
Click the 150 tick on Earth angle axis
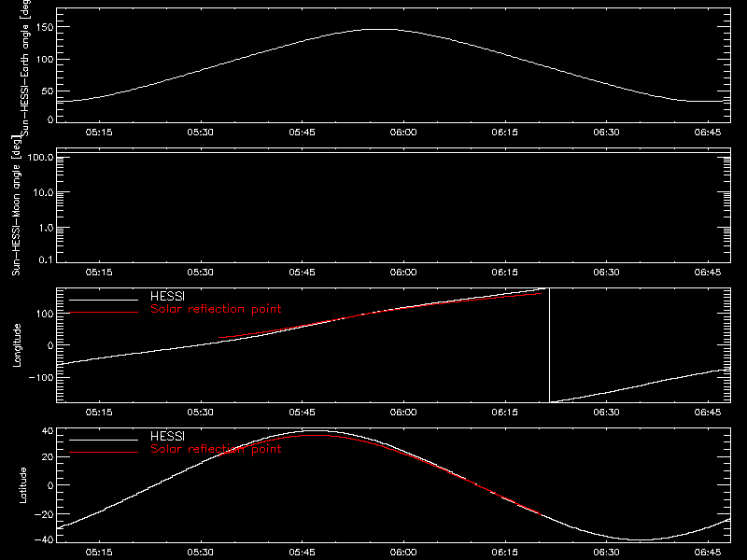coord(45,27)
